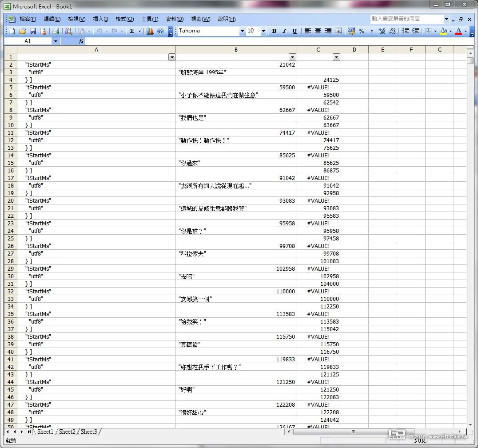478x448 pixels.
Task: Expand the Name Box dropdown arrow
Action: [56, 41]
